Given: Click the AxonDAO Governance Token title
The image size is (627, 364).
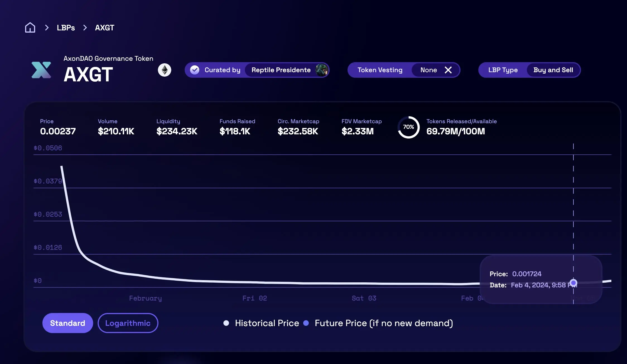Looking at the screenshot, I should (108, 58).
